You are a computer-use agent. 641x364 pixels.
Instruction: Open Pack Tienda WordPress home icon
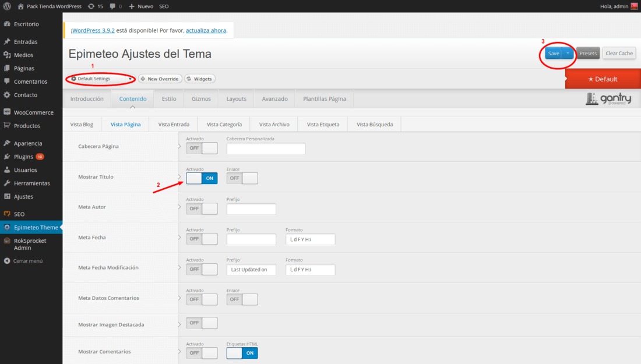click(x=21, y=6)
